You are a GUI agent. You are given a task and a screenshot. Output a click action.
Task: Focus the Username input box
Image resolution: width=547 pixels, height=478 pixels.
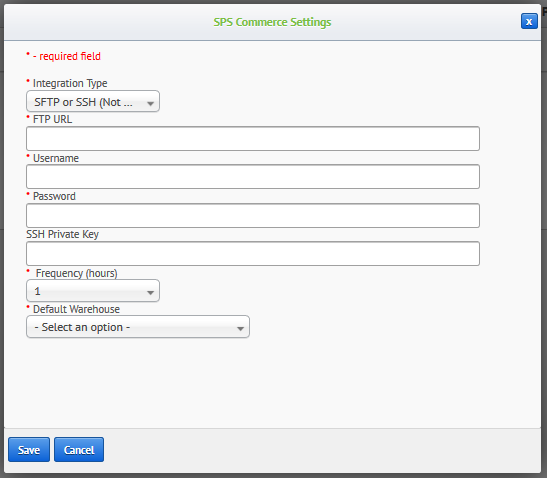tap(253, 177)
